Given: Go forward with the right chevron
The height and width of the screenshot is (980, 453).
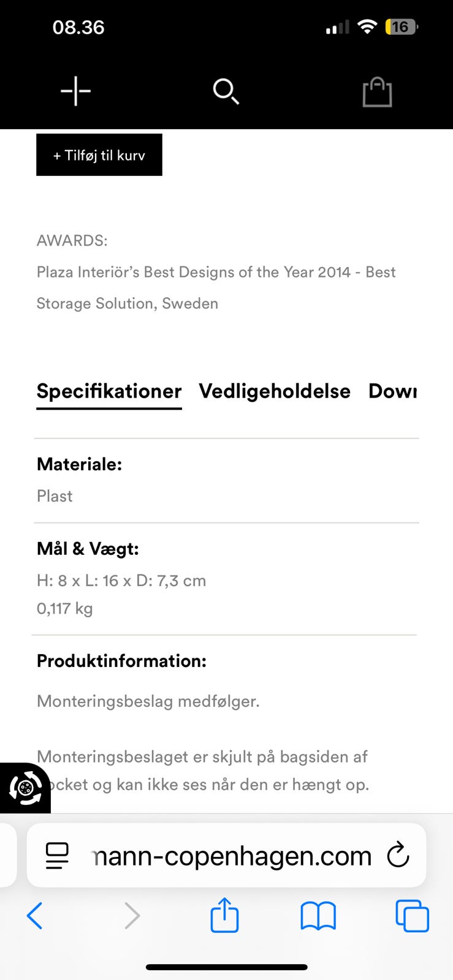Looking at the screenshot, I should click(132, 916).
